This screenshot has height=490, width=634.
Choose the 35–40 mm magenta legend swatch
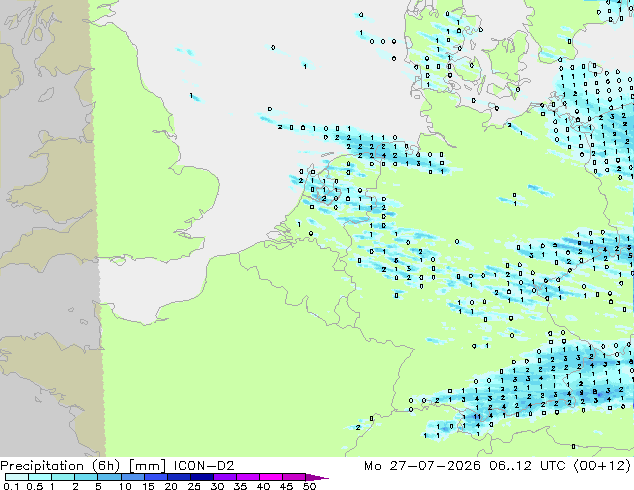click(247, 477)
